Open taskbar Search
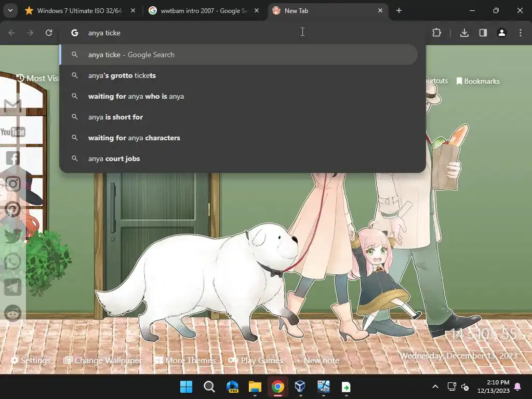The width and height of the screenshot is (532, 399). pyautogui.click(x=209, y=387)
